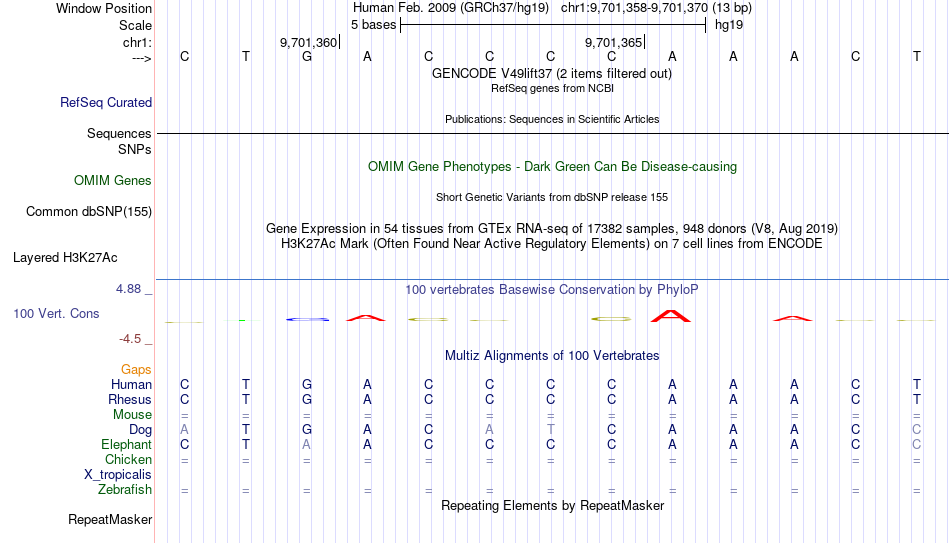Click the Publications: Sequences in Scientific Articles title
Viewport: 950px width, 543px height.
pyautogui.click(x=552, y=119)
